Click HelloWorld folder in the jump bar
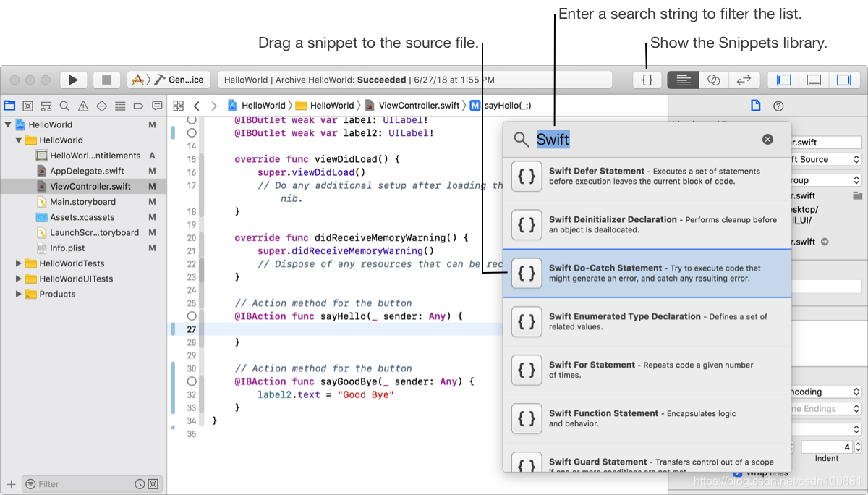This screenshot has height=495, width=868. tap(325, 106)
